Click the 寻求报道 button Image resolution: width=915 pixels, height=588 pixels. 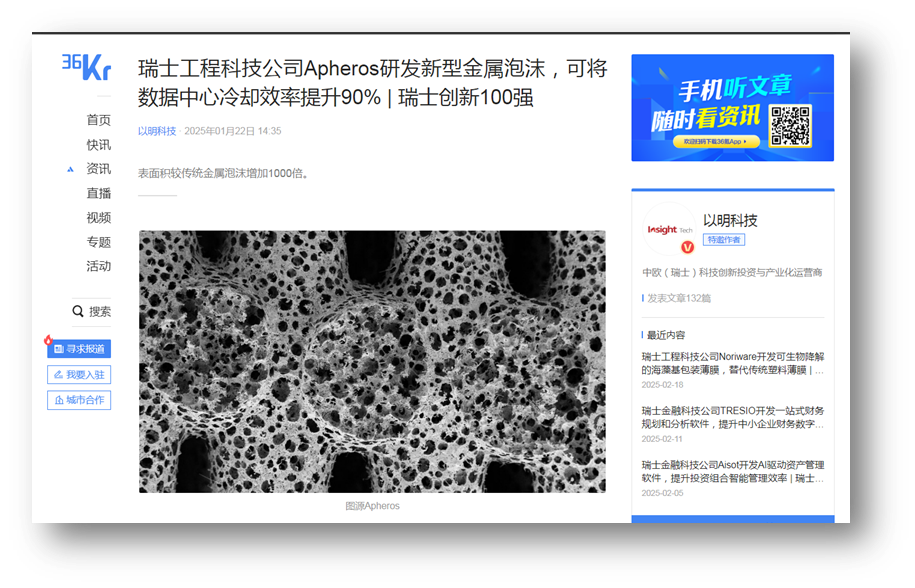pyautogui.click(x=79, y=349)
